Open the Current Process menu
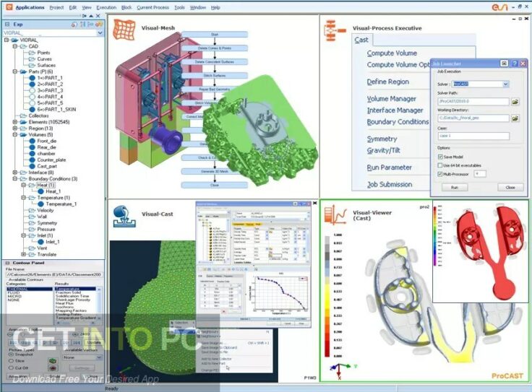Image resolution: width=532 pixels, height=392 pixels. (153, 7)
